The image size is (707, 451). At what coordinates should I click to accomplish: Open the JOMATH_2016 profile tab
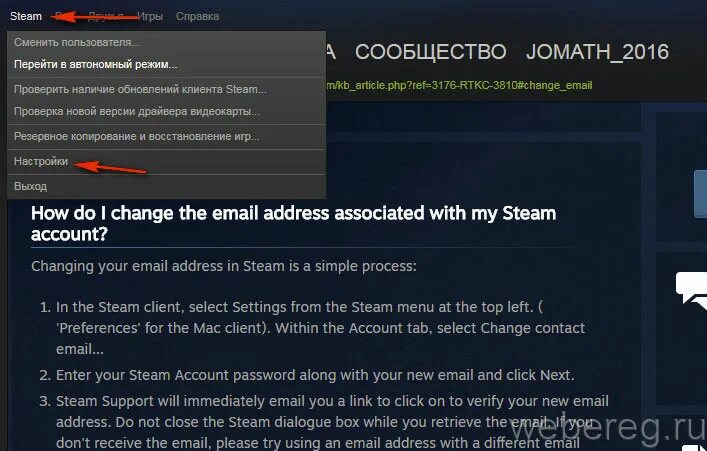tap(597, 52)
